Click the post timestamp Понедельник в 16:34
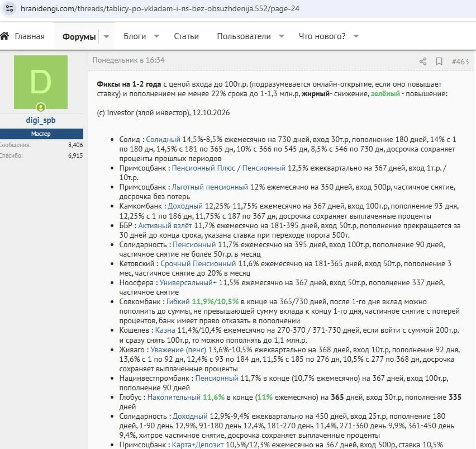476x449 pixels. click(128, 60)
